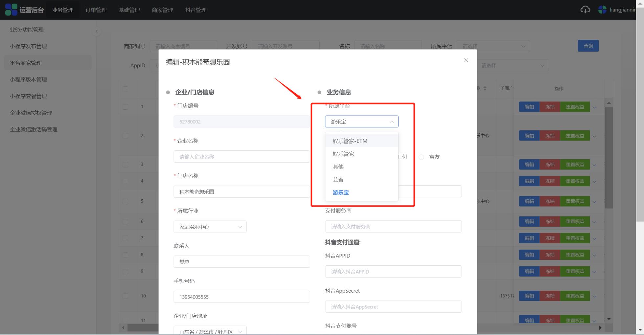644x335 pixels.
Task: Choose 其他 from platform list
Action: coord(362,167)
